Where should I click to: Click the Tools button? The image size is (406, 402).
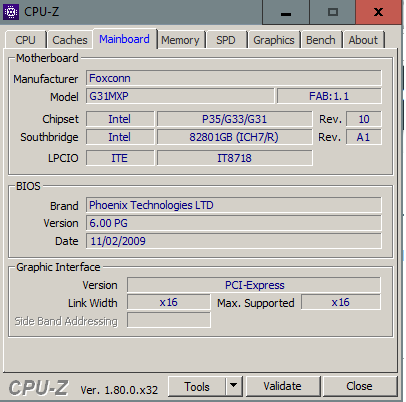pos(197,386)
